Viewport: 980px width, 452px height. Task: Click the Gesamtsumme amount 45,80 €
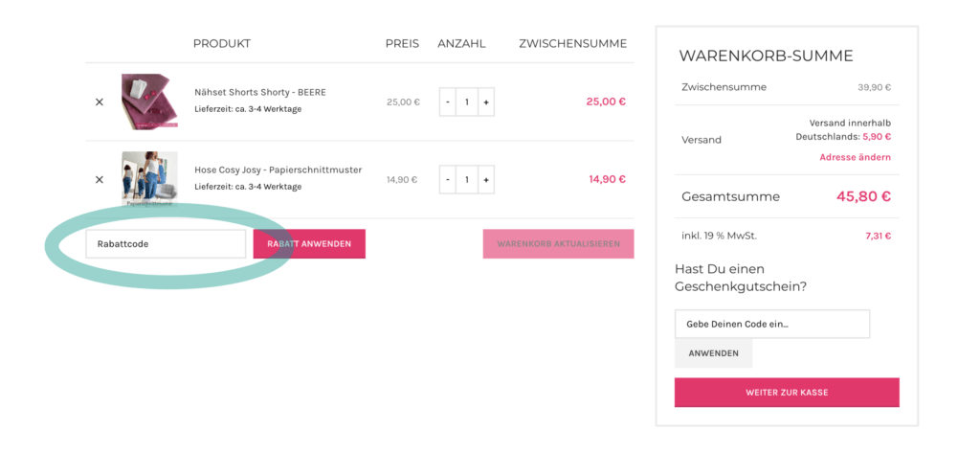(863, 196)
